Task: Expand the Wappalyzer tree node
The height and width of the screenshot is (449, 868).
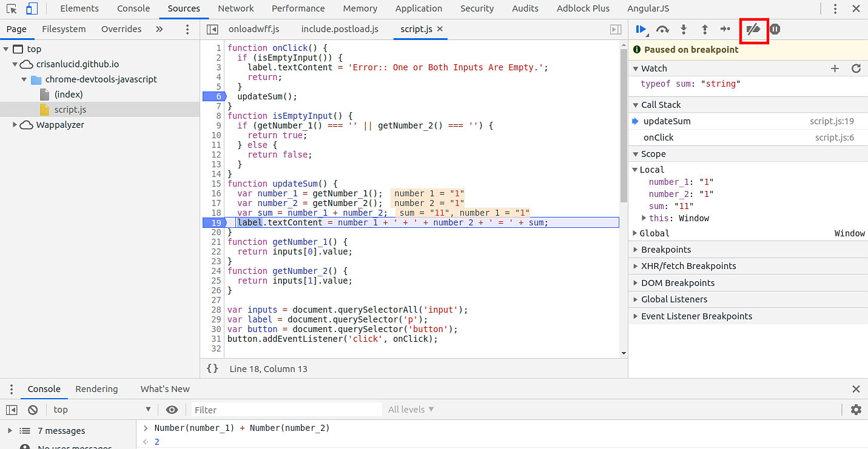Action: click(15, 125)
